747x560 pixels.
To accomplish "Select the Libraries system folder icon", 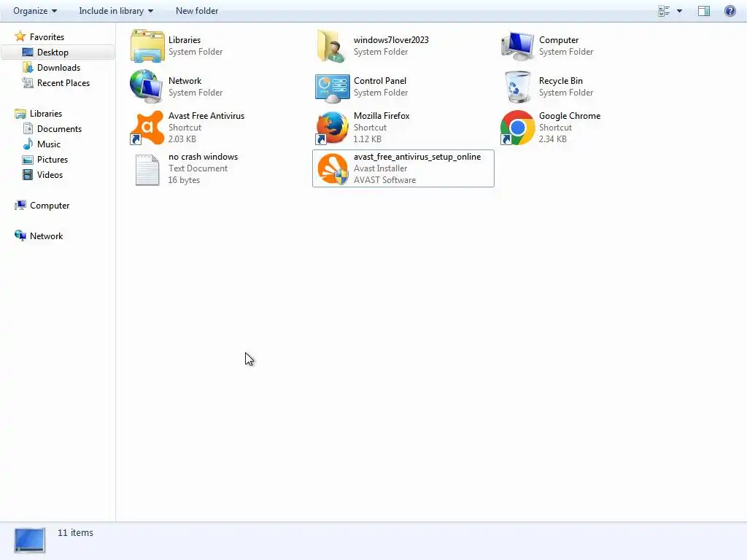I will pyautogui.click(x=147, y=46).
